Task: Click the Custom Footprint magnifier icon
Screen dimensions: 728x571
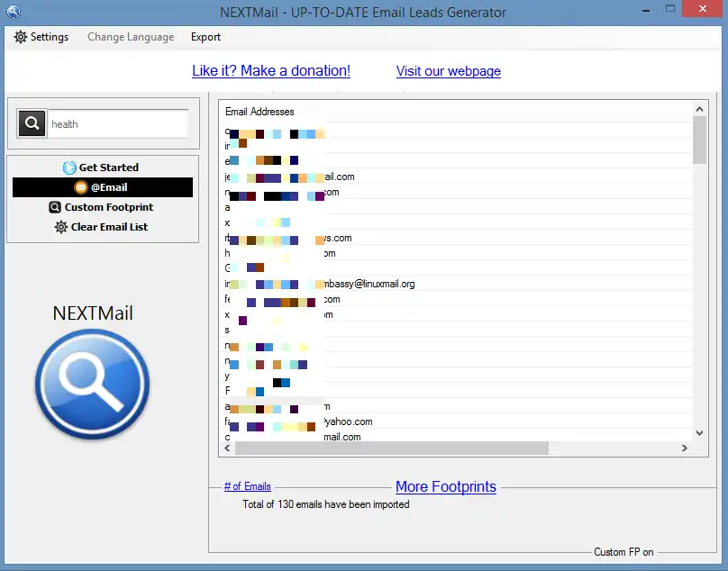Action: click(55, 207)
